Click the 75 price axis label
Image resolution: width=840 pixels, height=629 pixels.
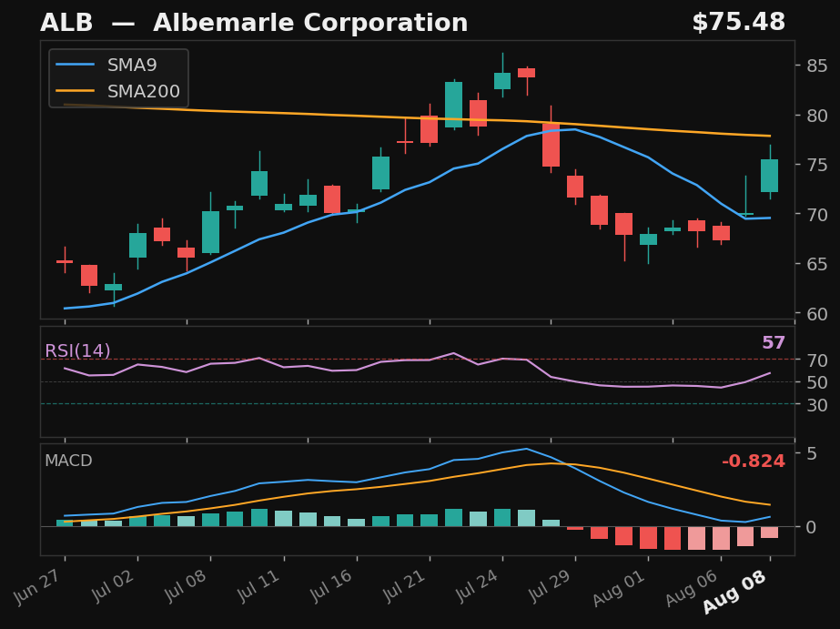point(817,165)
